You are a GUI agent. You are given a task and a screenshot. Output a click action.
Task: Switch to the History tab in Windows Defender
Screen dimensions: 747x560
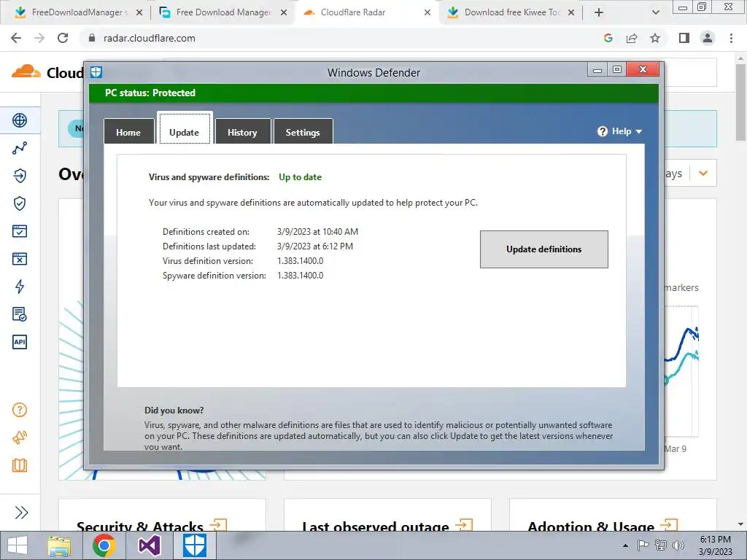pyautogui.click(x=242, y=132)
